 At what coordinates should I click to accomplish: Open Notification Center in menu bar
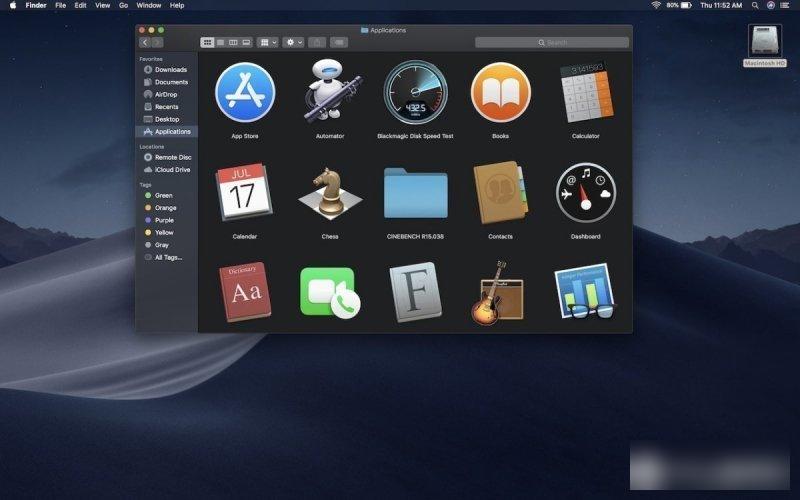(x=785, y=5)
